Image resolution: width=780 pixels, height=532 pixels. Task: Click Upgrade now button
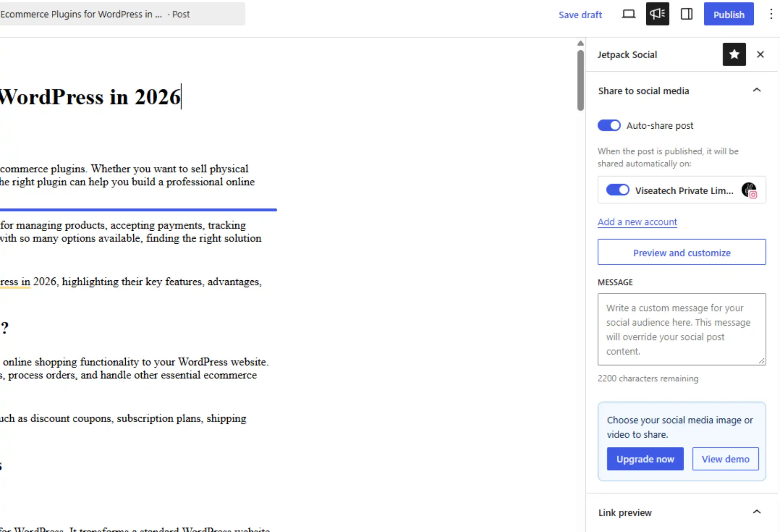coord(645,459)
